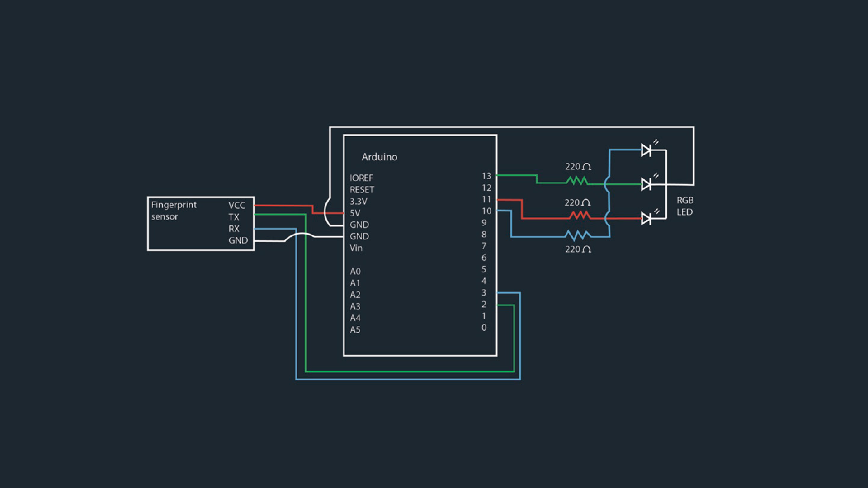Select digital pin "11" label
The height and width of the screenshot is (488, 868).
click(x=486, y=199)
